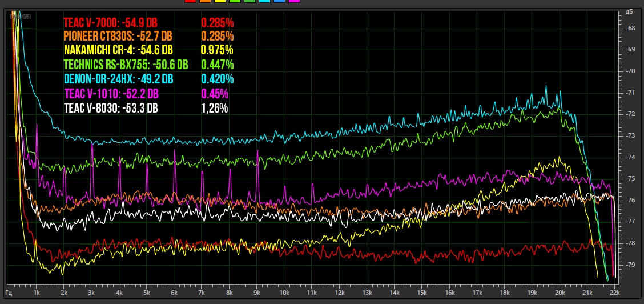Viewport: 644px width, 304px height.
Task: Click the Denon-DR-24HX legend entry
Action: tap(118, 79)
